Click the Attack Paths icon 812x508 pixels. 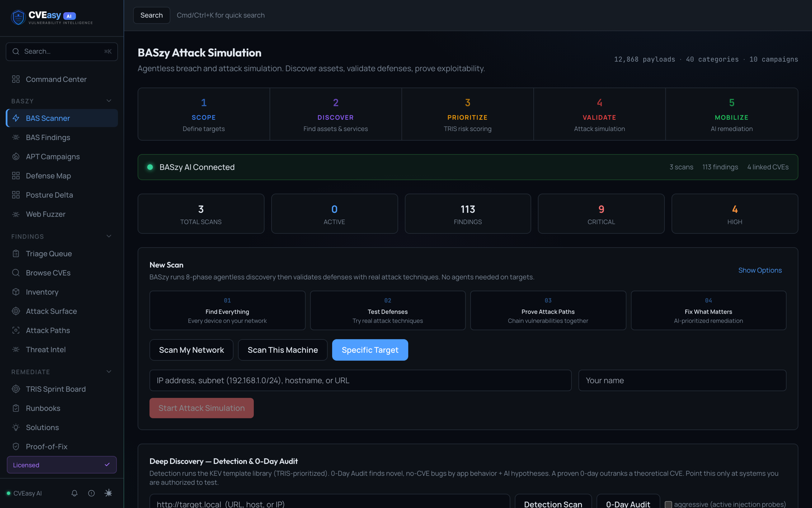tap(16, 330)
